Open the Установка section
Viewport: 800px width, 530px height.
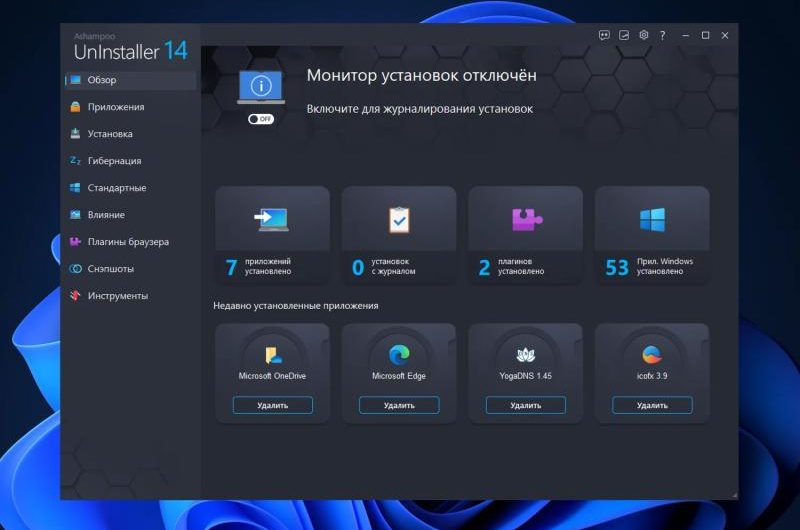131,134
